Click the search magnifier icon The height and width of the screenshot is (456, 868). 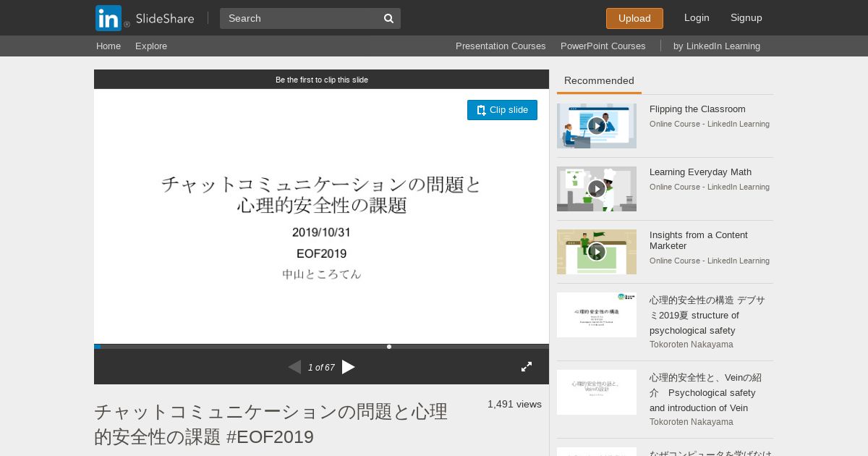pyautogui.click(x=388, y=18)
